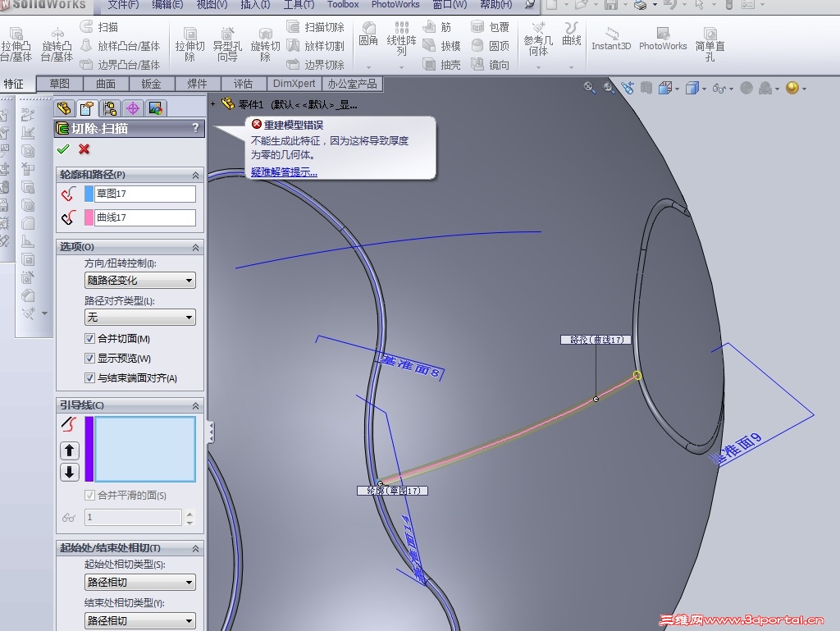Screen dimensions: 840x631
Task: Toggle the 显示预览(W) checkbox
Action: (90, 359)
